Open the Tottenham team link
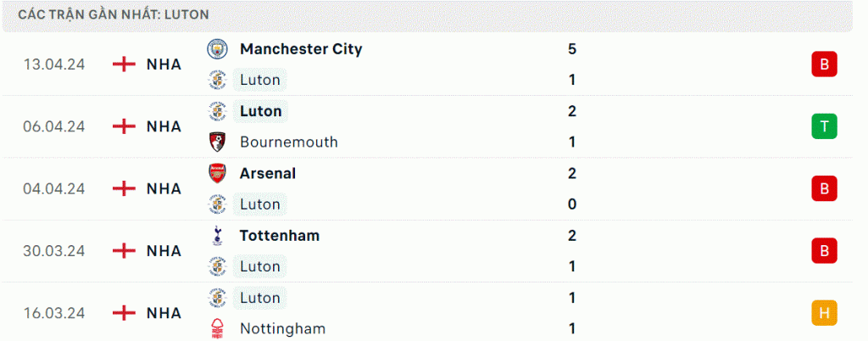This screenshot has height=341, width=868. coord(280,236)
